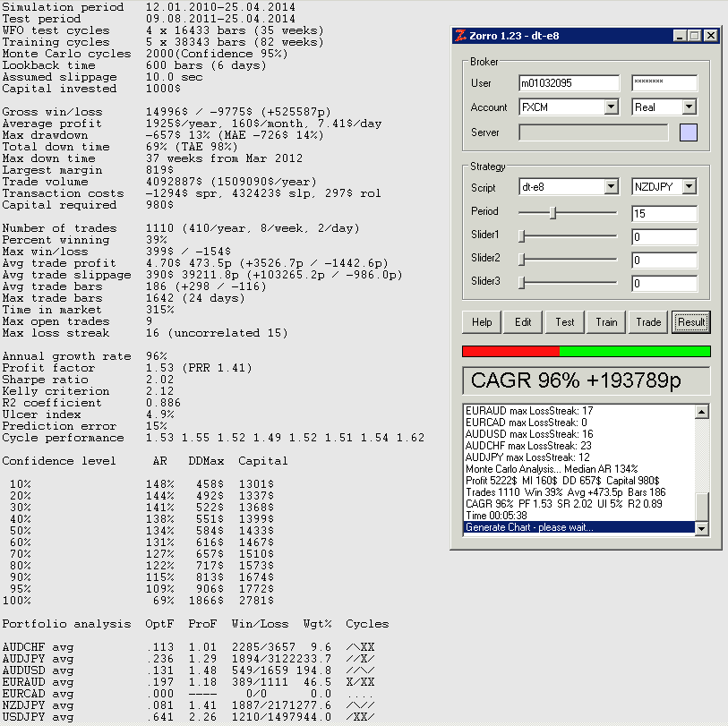
Task: Click the Slider1 handle
Action: [522, 236]
